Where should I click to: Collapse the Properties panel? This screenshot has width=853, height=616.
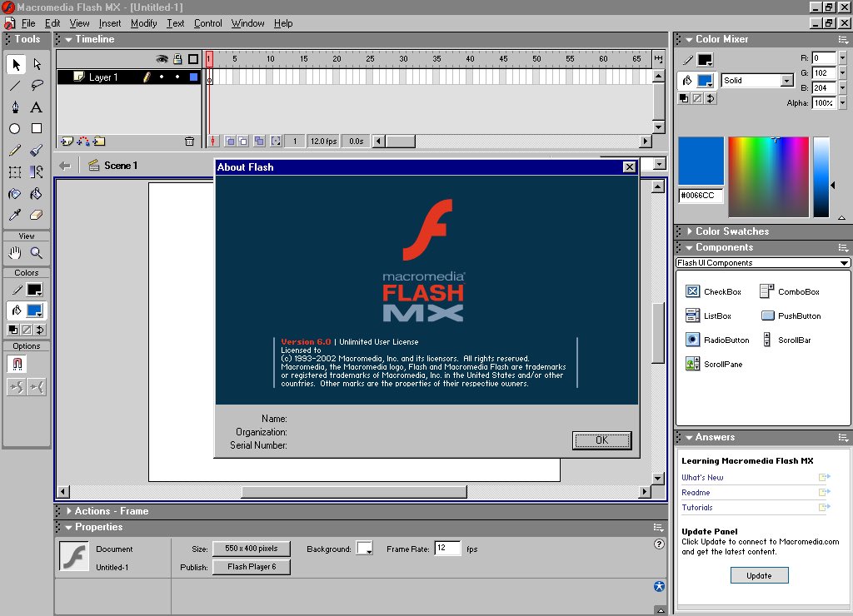pos(68,528)
